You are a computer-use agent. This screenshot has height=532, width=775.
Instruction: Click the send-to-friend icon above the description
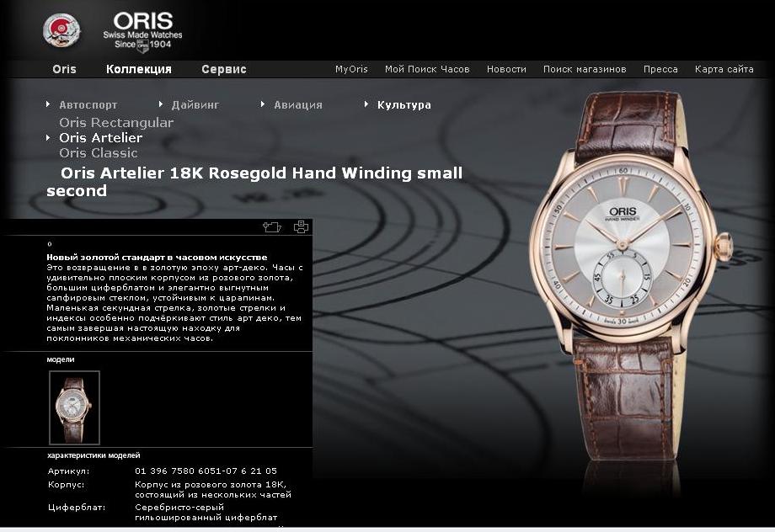[272, 226]
